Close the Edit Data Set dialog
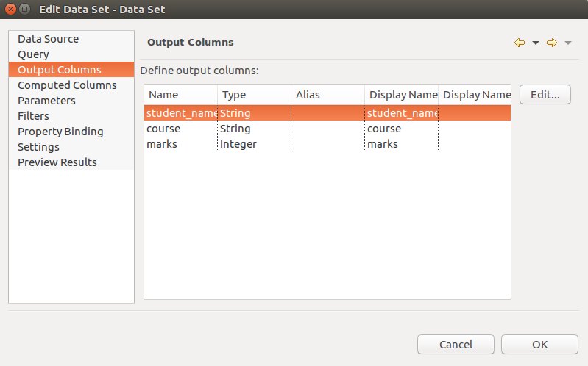 (x=10, y=10)
